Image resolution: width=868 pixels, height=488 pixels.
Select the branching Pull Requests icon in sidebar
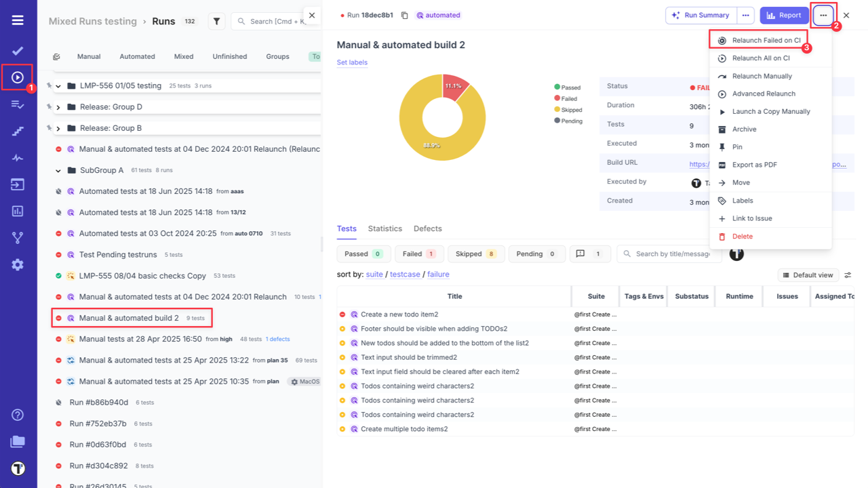click(18, 237)
